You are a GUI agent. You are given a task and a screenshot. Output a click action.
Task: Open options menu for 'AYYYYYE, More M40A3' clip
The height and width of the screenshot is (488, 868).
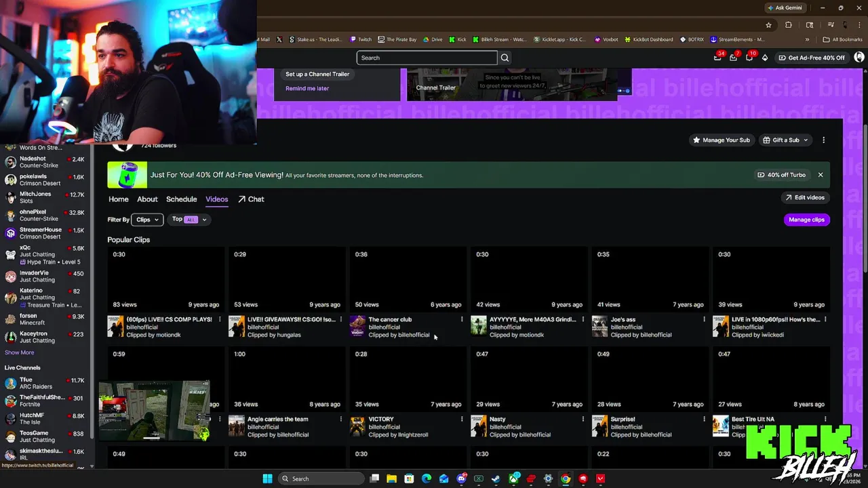(583, 319)
